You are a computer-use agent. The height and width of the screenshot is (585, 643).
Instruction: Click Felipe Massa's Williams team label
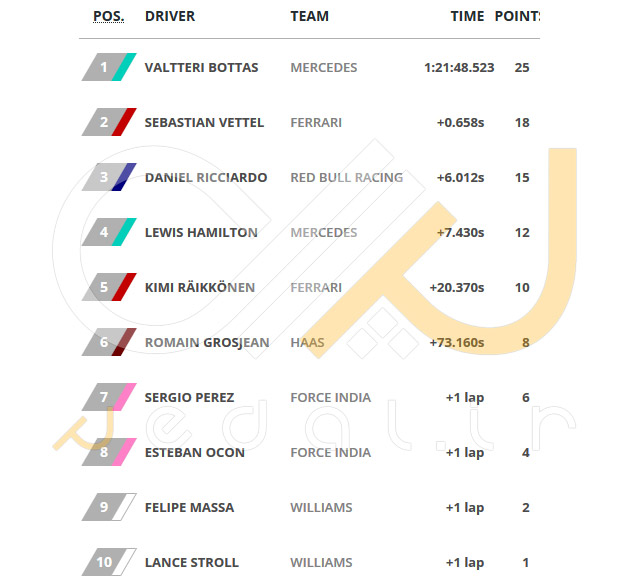pos(321,507)
